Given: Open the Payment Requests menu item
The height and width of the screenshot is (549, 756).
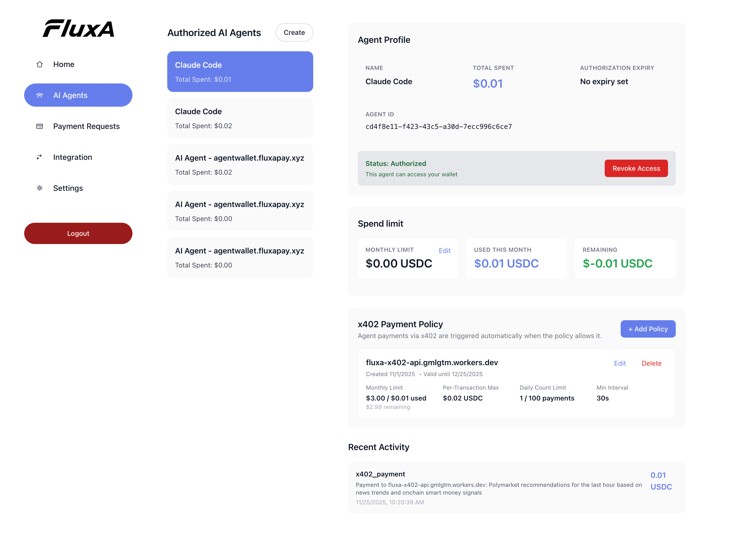Looking at the screenshot, I should pos(86,126).
